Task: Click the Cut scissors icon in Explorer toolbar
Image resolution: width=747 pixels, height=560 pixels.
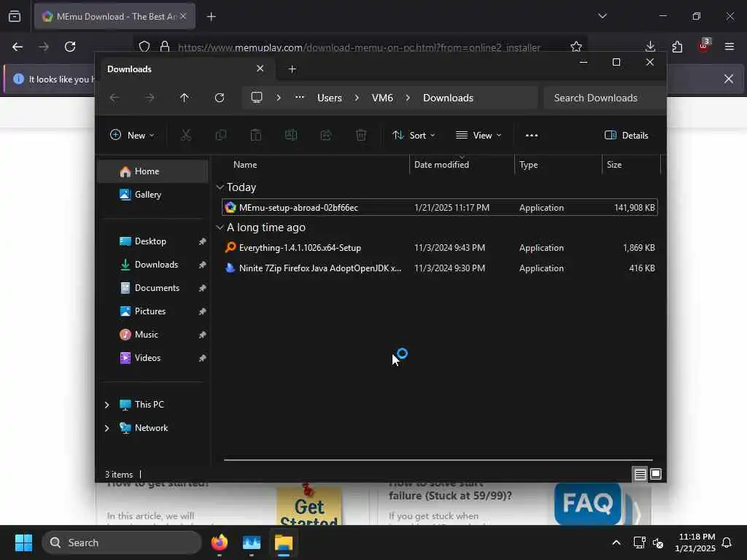Action: pyautogui.click(x=186, y=135)
